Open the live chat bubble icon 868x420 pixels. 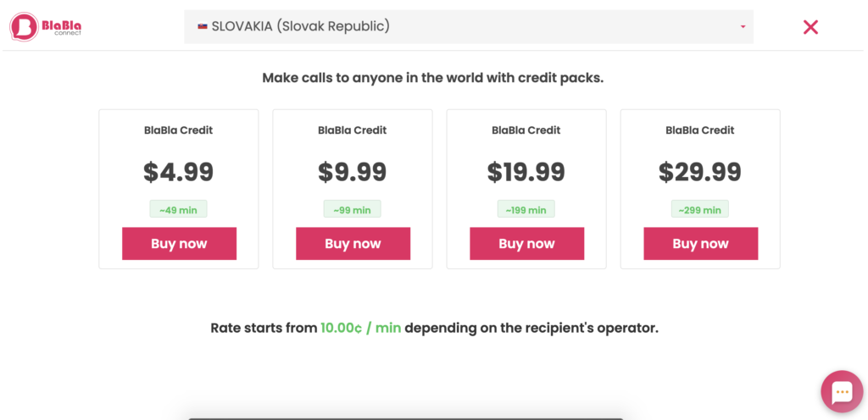click(841, 391)
